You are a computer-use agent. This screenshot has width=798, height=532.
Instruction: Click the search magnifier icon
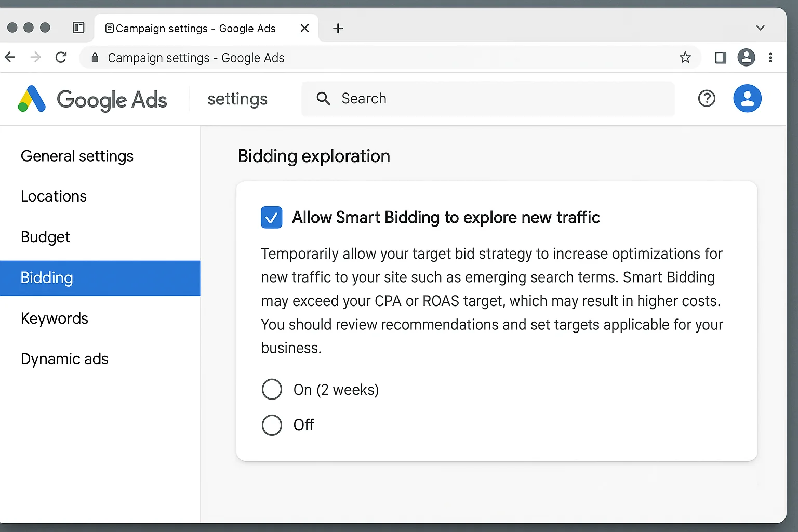point(323,99)
